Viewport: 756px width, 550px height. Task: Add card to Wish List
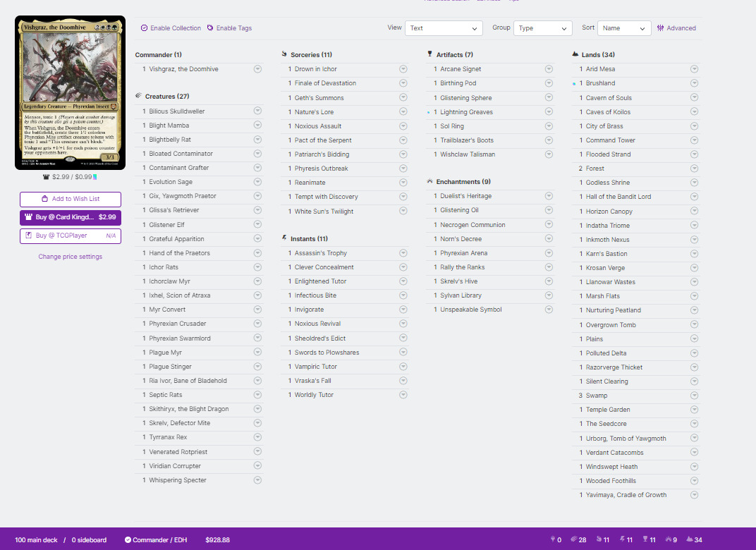70,199
